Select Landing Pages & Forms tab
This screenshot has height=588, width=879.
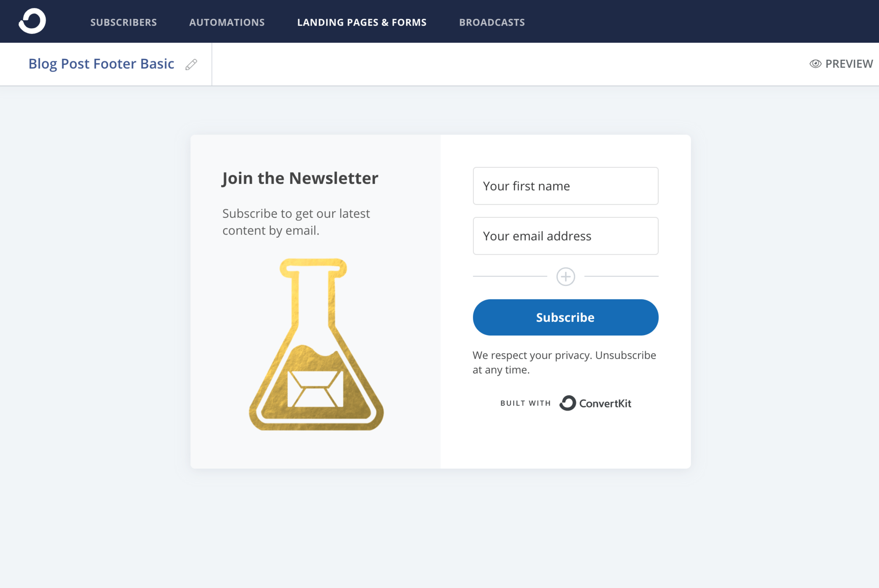pyautogui.click(x=362, y=22)
